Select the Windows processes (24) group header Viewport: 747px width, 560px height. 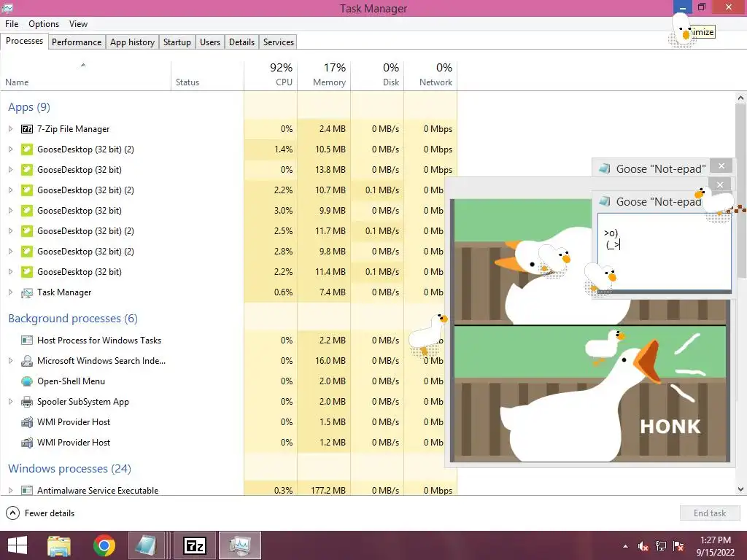pyautogui.click(x=69, y=469)
